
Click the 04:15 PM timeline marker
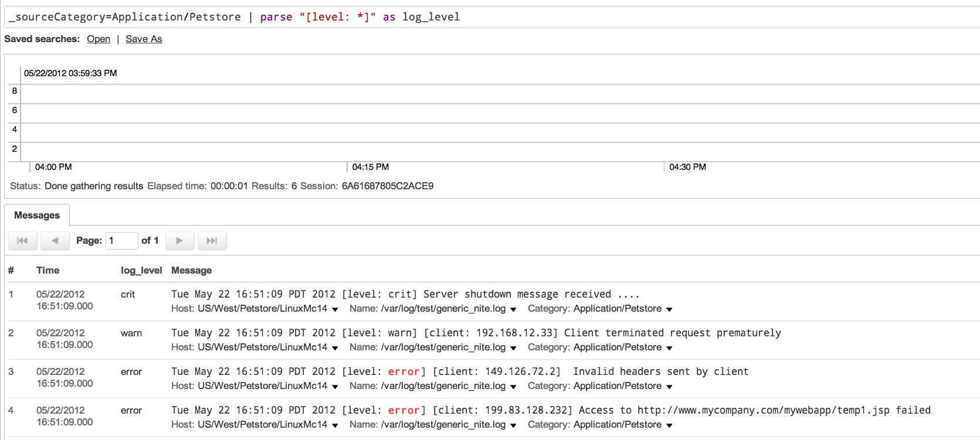[370, 167]
